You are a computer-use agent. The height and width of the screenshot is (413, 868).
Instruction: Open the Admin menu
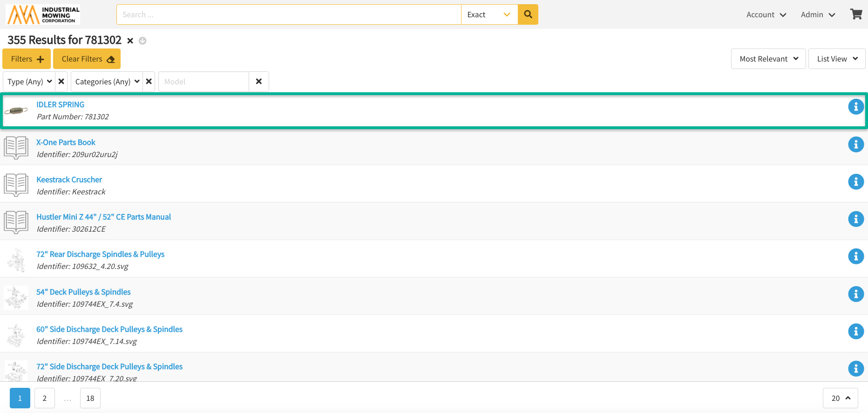tap(817, 14)
